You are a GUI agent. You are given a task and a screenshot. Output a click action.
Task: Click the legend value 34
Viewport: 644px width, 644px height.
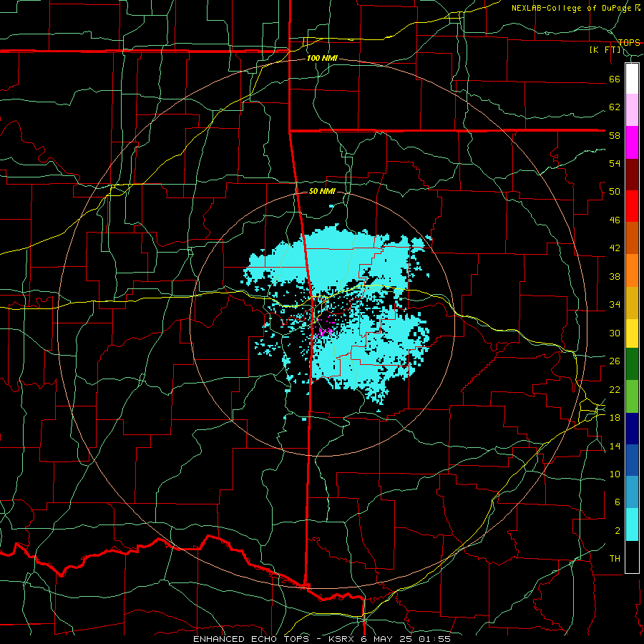point(615,305)
